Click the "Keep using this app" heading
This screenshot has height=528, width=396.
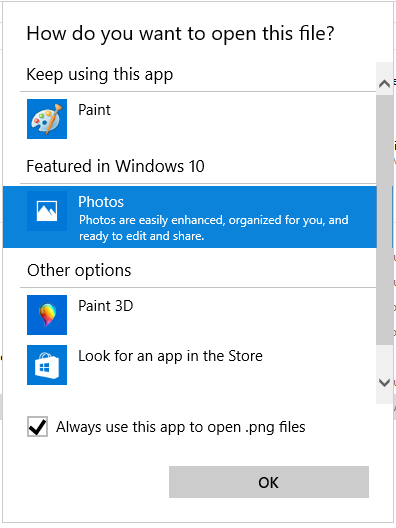pos(100,74)
